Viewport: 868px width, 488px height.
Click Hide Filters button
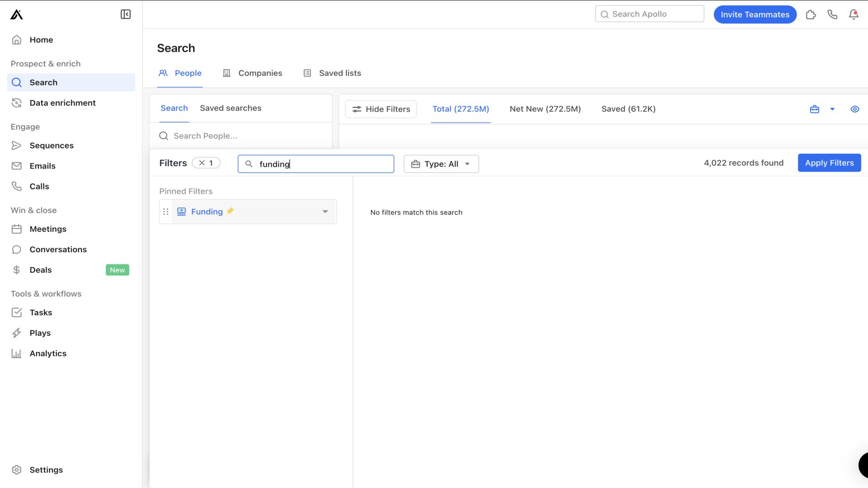point(381,109)
